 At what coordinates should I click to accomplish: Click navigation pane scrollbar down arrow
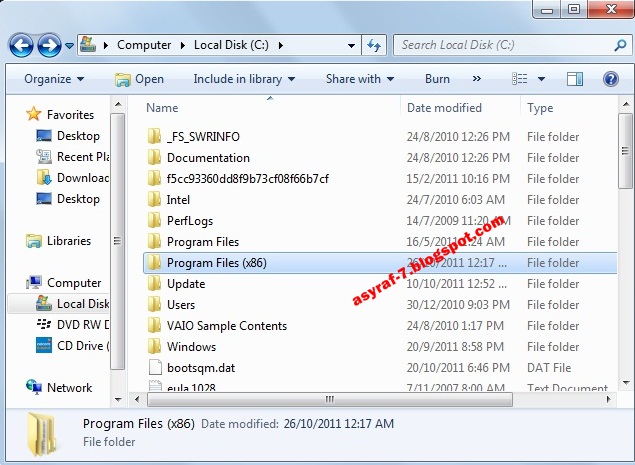[118, 399]
